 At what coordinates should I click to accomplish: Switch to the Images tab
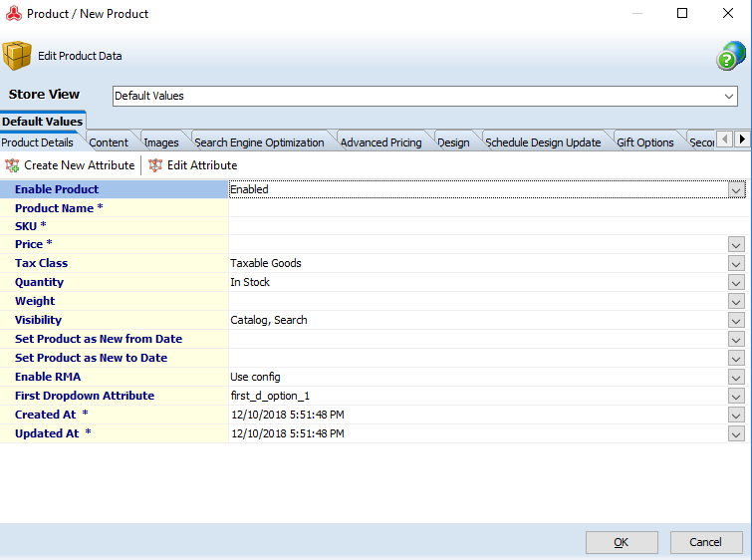[161, 142]
